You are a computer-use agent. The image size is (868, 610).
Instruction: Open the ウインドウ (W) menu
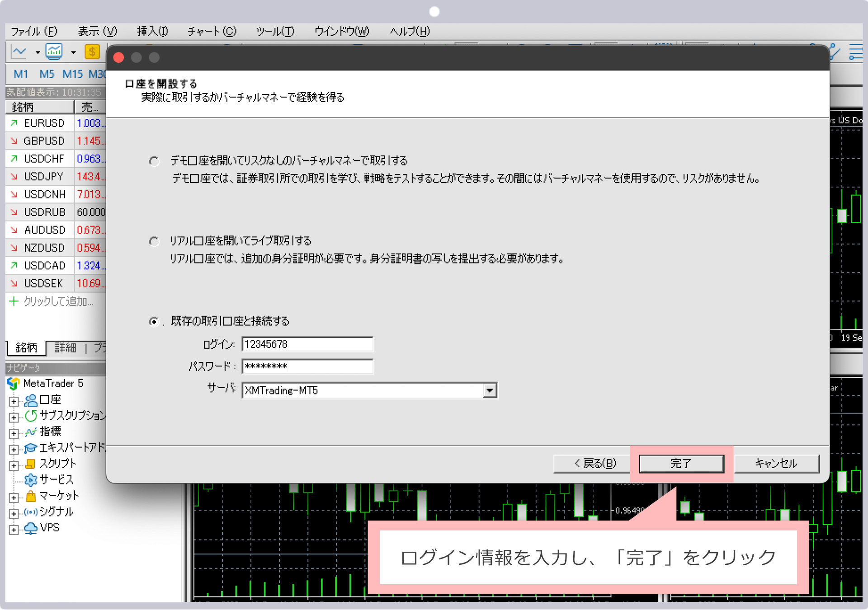click(x=342, y=31)
